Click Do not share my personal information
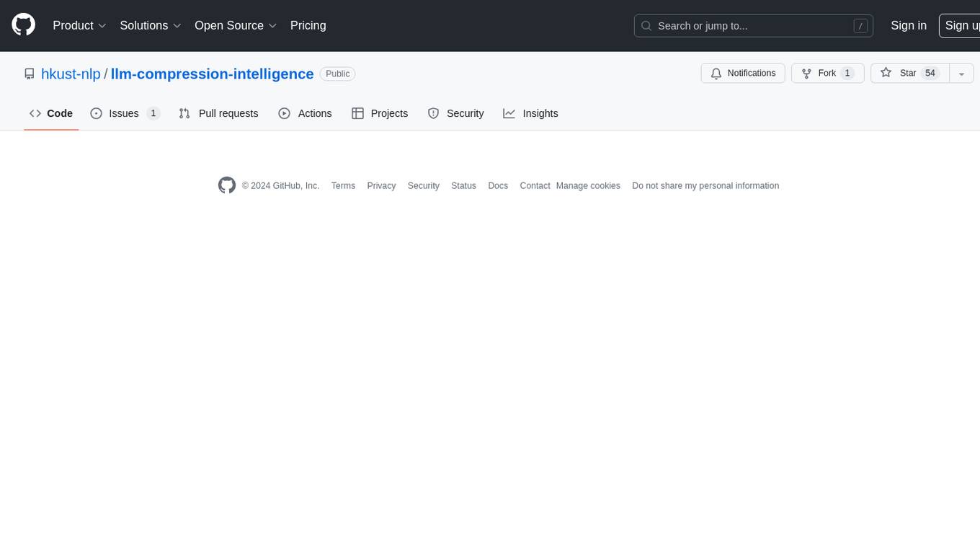The height and width of the screenshot is (551, 980). tap(705, 185)
